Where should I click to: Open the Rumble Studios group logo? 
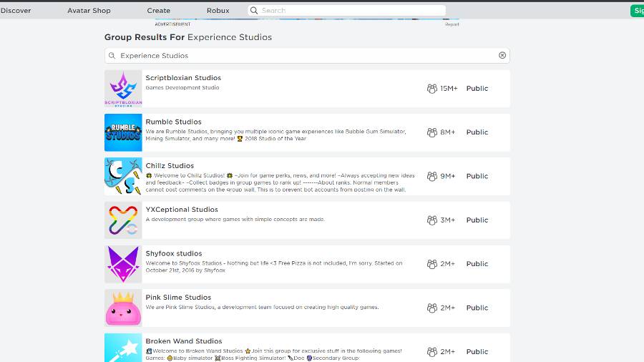click(x=123, y=132)
